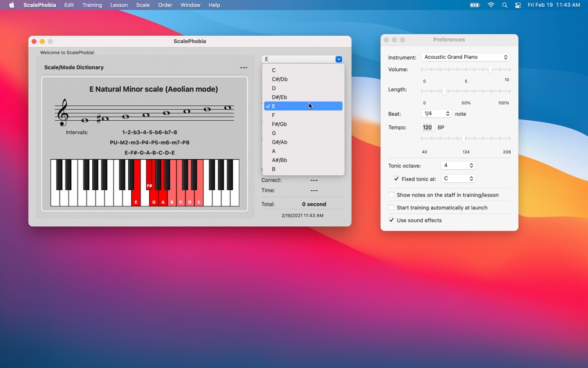Screen dimensions: 588x368
Task: Adjust the Length slider in Preferences
Action: tap(444, 91)
